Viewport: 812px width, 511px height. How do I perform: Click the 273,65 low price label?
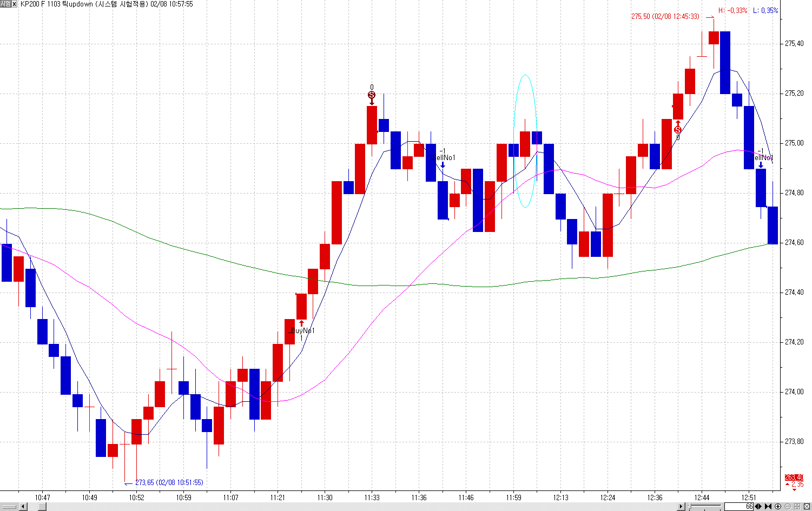tap(169, 482)
